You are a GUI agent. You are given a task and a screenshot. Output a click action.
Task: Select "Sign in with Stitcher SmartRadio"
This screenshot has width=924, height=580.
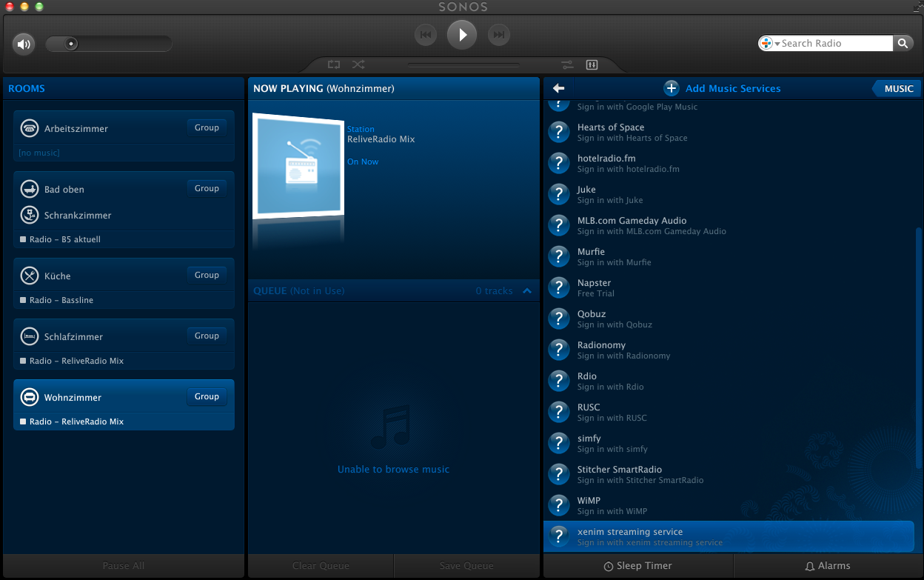640,481
